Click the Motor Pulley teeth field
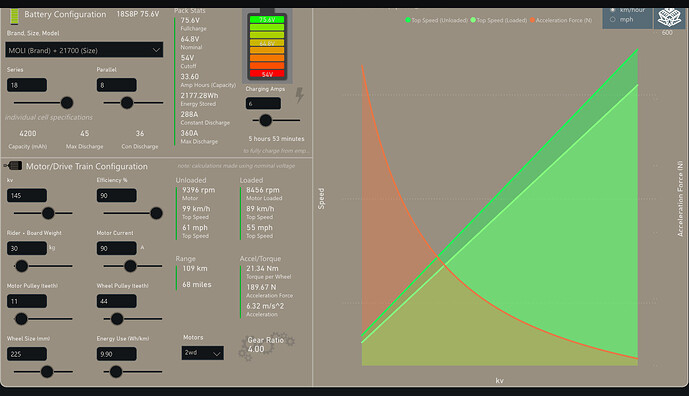Image resolution: width=689 pixels, height=396 pixels. pyautogui.click(x=27, y=301)
